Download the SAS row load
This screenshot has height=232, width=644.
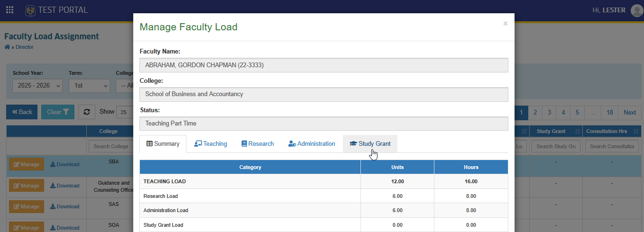[64, 206]
